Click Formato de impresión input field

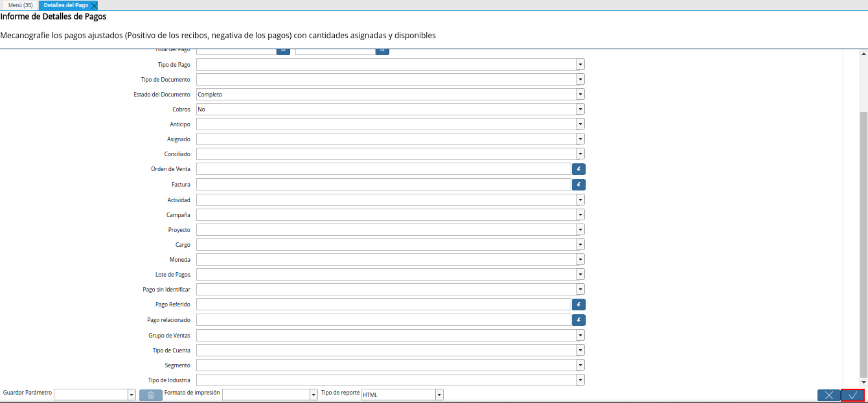[x=266, y=395]
